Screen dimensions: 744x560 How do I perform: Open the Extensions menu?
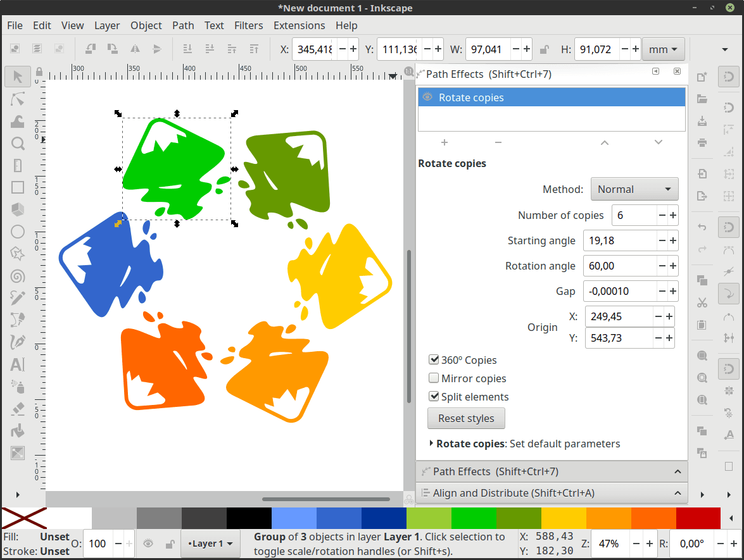299,25
